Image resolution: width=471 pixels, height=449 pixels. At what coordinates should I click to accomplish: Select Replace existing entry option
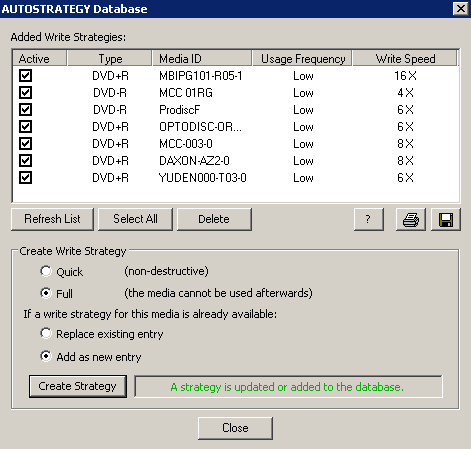(x=46, y=333)
